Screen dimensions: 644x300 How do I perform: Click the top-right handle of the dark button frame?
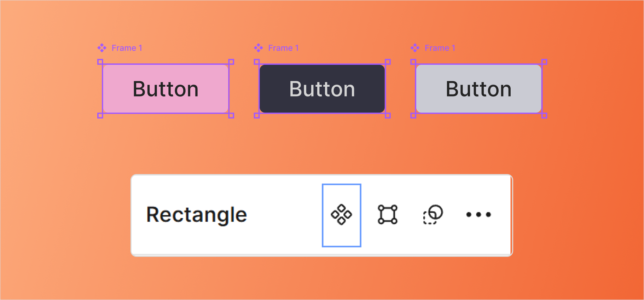coord(388,62)
